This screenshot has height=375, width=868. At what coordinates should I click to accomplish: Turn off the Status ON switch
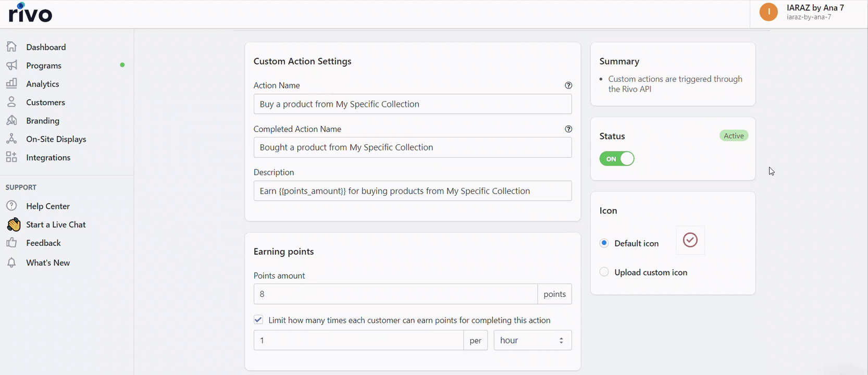pos(617,159)
